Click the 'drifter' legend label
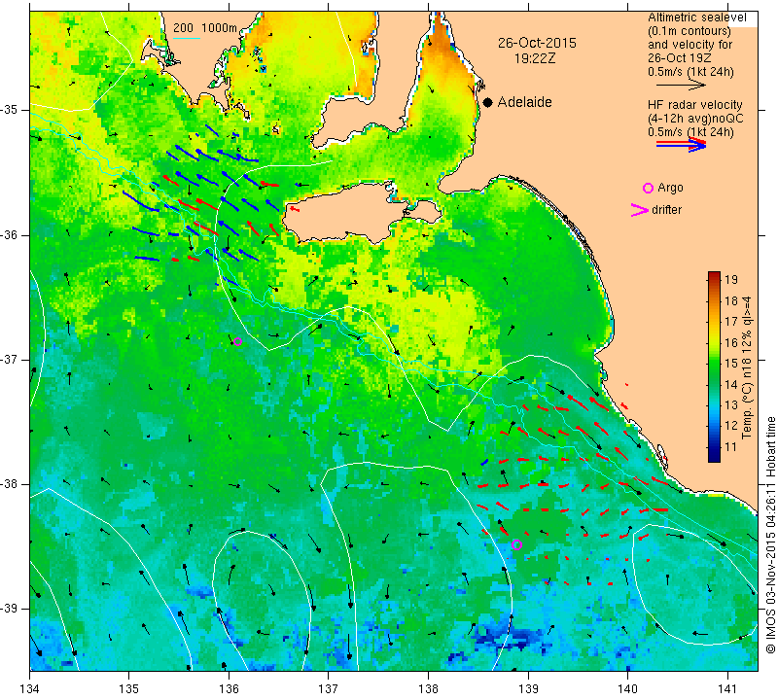 pos(666,210)
